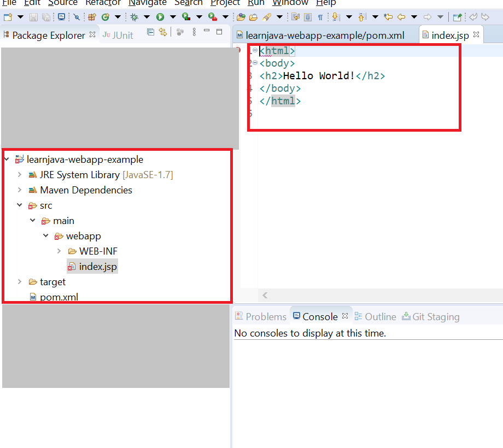Viewport: 503px width, 448px height.
Task: Click the New wizard toolbar icon
Action: 7,17
